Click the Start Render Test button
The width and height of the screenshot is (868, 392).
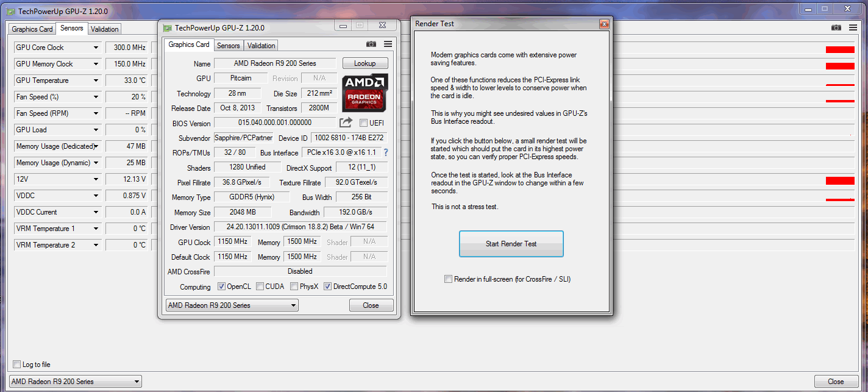(511, 244)
